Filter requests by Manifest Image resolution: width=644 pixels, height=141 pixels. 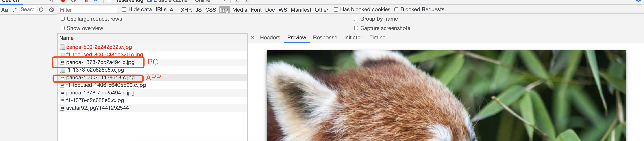[x=301, y=10]
